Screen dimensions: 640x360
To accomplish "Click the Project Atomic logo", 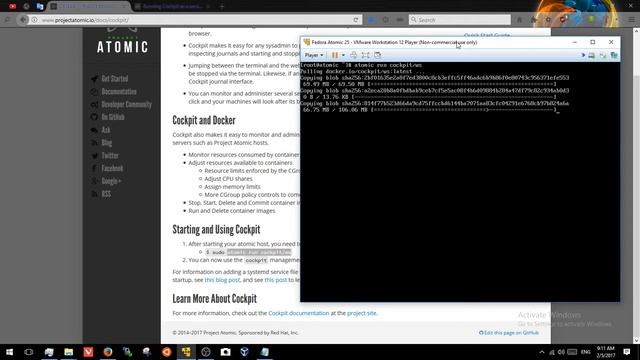I will click(122, 42).
